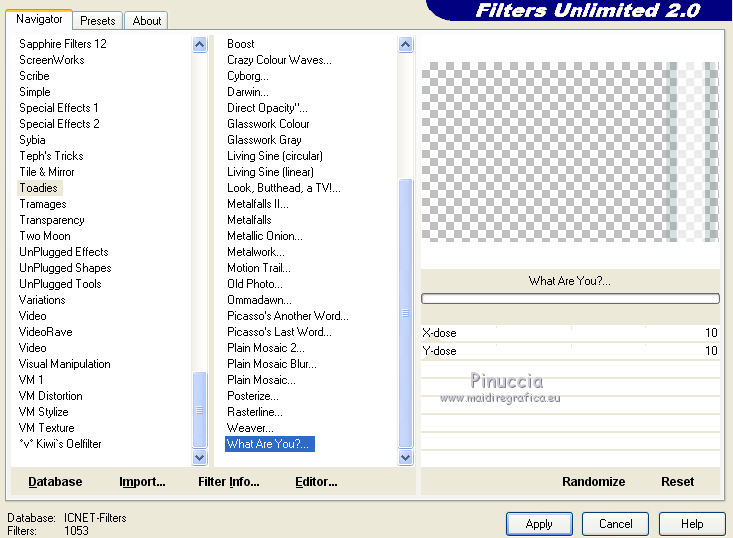Image resolution: width=733 pixels, height=538 pixels.
Task: Select Simple category
Action: click(x=35, y=92)
